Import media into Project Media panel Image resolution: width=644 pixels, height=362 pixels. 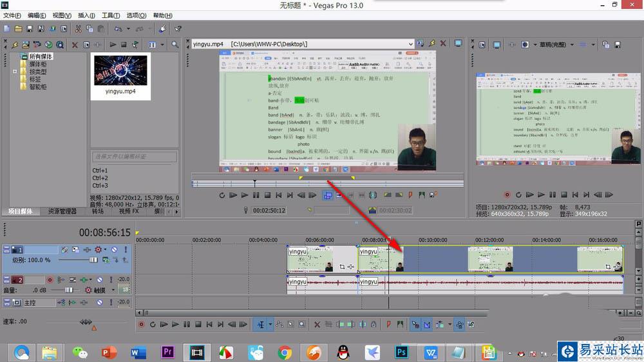click(26, 44)
